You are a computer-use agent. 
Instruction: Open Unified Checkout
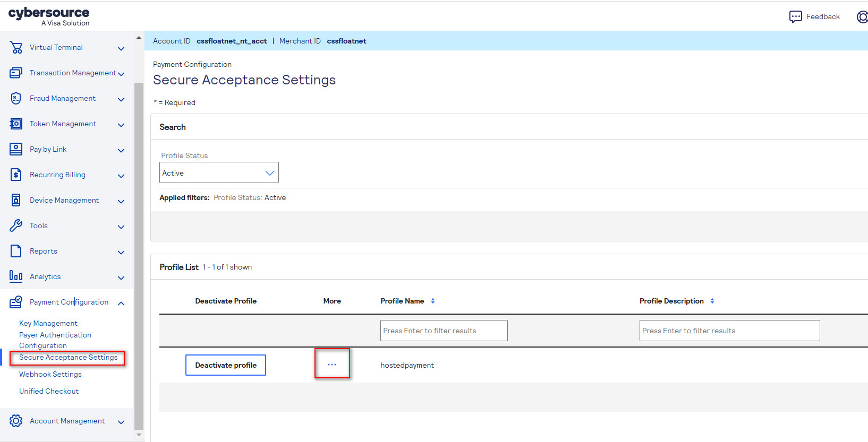[x=49, y=391]
